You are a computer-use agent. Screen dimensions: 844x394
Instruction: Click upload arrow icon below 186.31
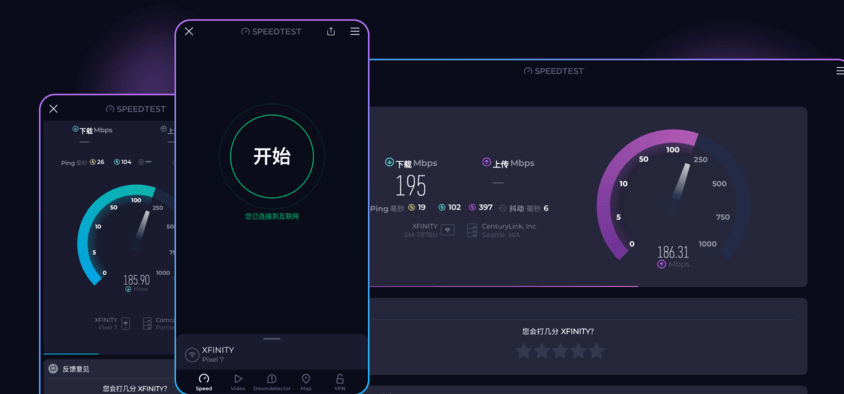coord(662,264)
